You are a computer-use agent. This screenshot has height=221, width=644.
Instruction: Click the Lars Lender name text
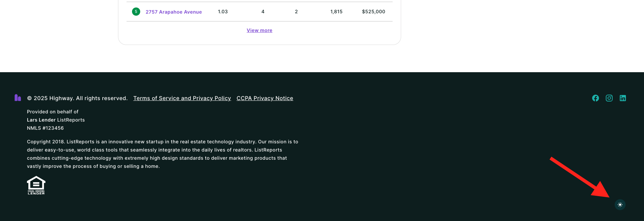[41, 120]
